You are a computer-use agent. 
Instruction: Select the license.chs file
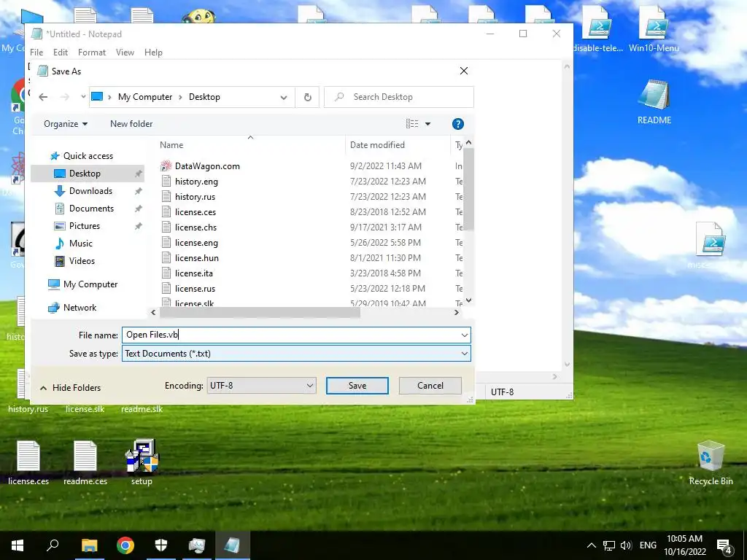tap(196, 227)
